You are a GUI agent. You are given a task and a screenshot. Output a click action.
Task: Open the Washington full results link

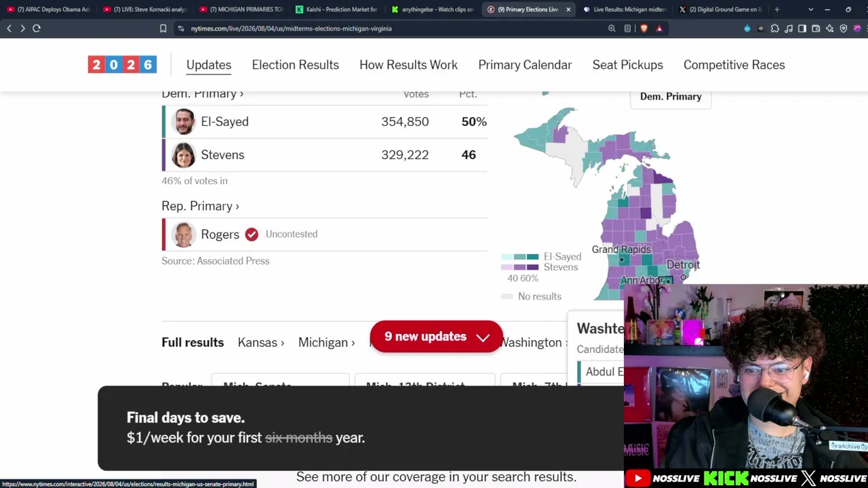(534, 343)
